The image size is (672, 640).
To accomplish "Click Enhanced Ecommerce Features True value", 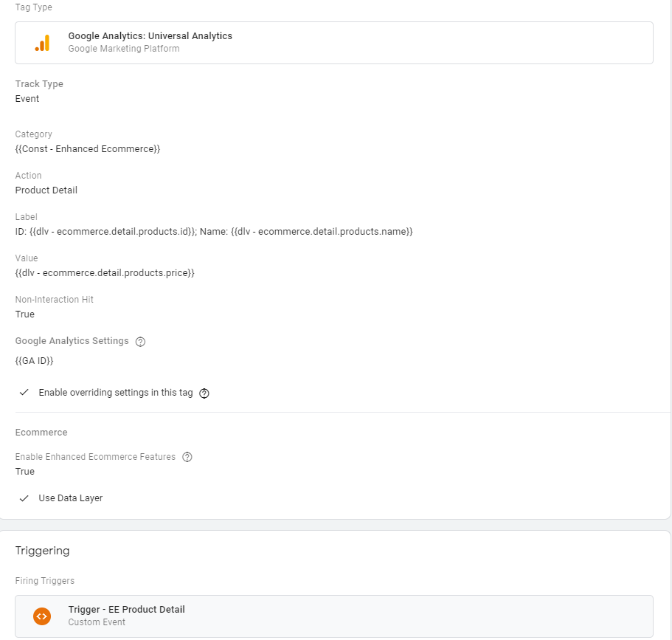I will pos(25,472).
